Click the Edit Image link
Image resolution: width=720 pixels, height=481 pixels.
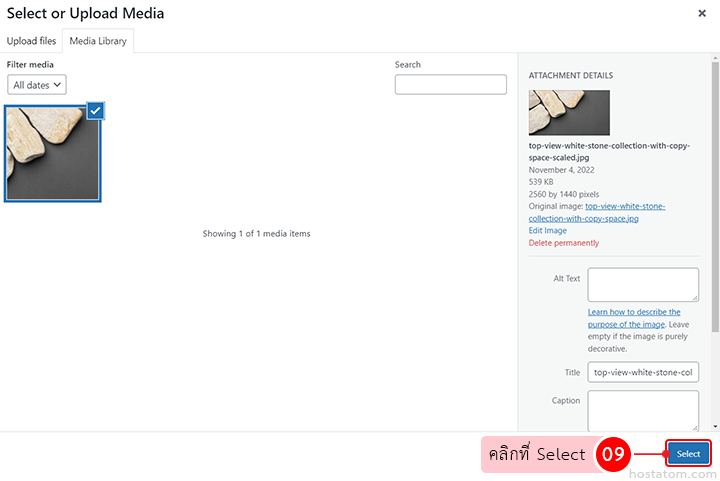pyautogui.click(x=547, y=230)
